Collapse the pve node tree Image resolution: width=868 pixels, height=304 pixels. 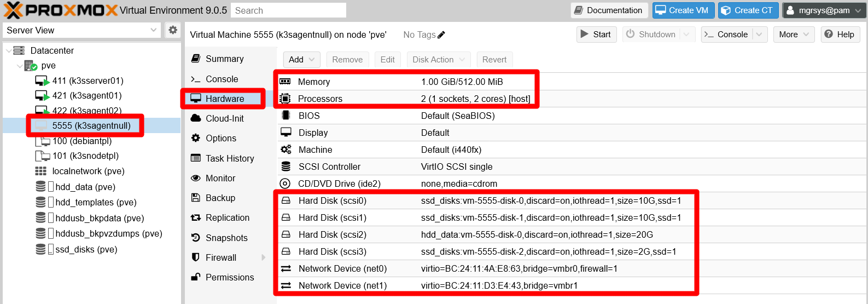(x=20, y=66)
